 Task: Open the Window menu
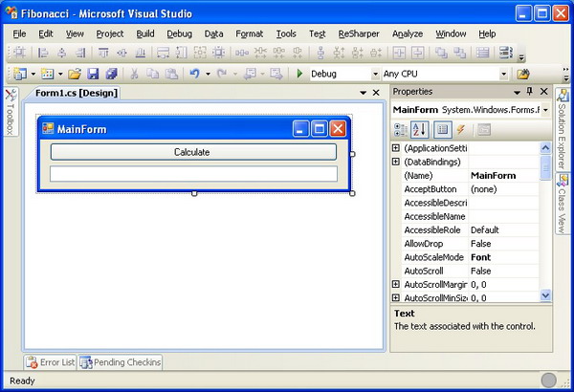coord(451,33)
